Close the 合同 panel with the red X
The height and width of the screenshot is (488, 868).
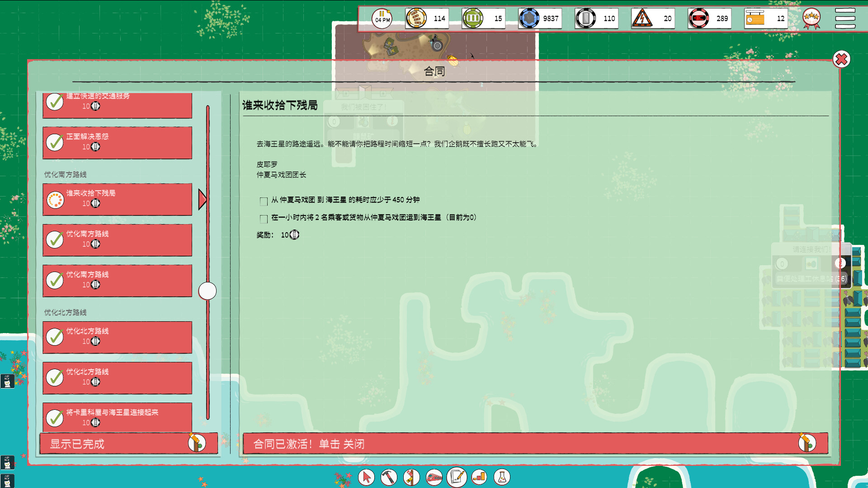coord(841,59)
